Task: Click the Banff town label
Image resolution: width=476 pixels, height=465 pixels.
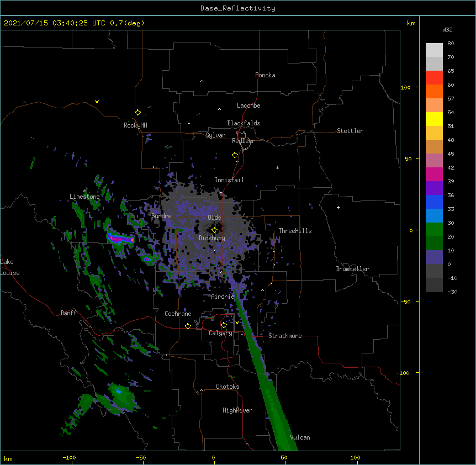Action: tap(68, 313)
